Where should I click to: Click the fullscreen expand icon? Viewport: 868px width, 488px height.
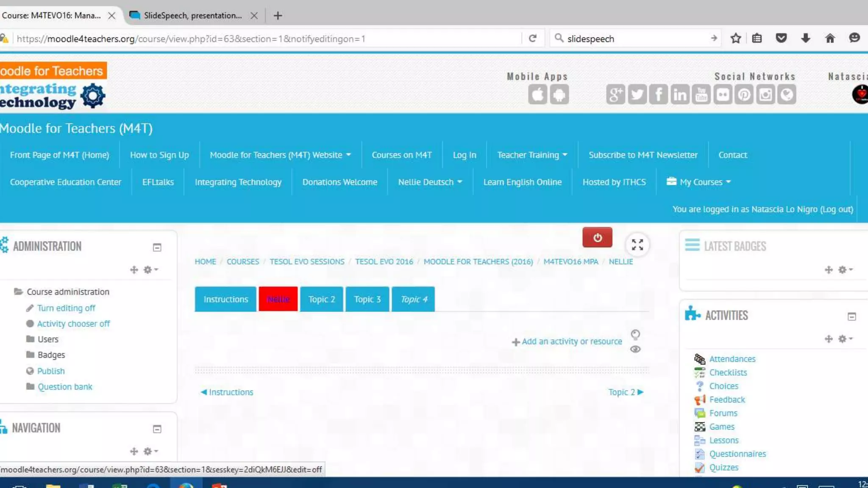coord(637,244)
